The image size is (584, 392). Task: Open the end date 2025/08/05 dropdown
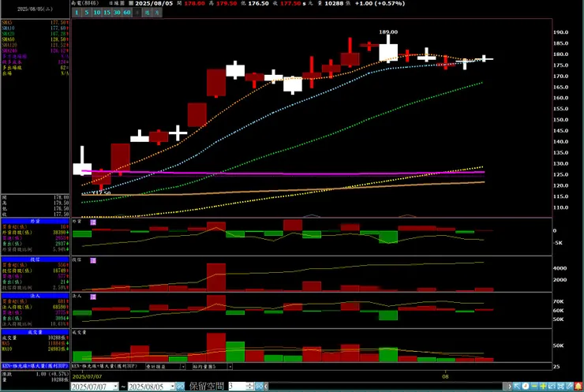click(172, 386)
